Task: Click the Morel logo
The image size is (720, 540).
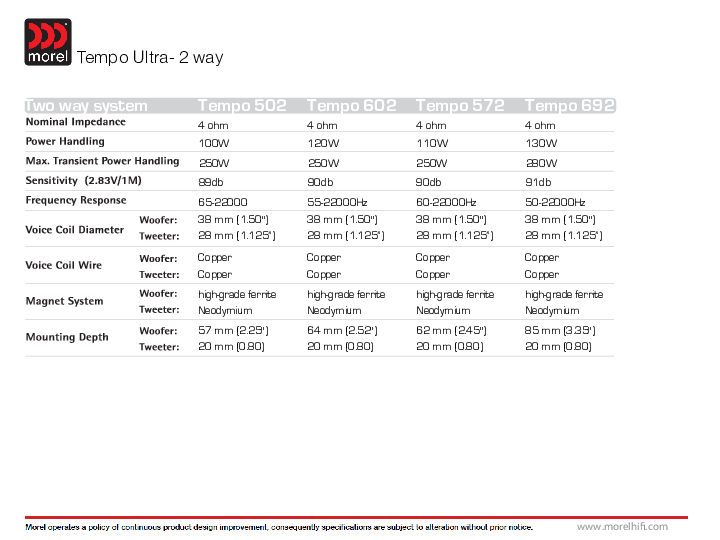Action: [48, 42]
